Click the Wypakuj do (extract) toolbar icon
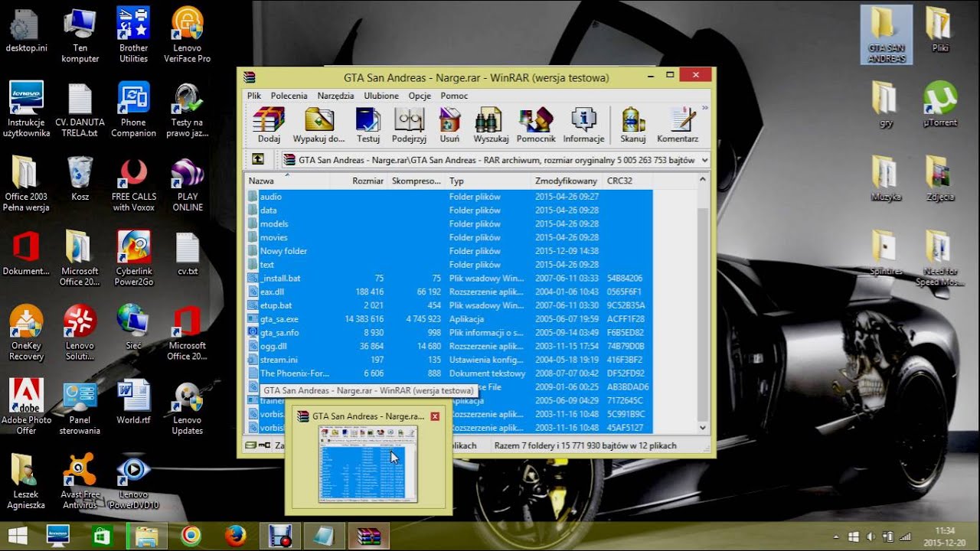Viewport: 980px width, 551px height. pyautogui.click(x=318, y=126)
